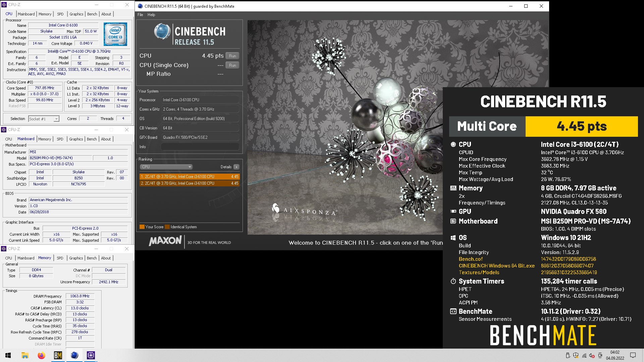Select Bench tab in bottom CPU-Z window
The height and width of the screenshot is (362, 644).
(92, 258)
